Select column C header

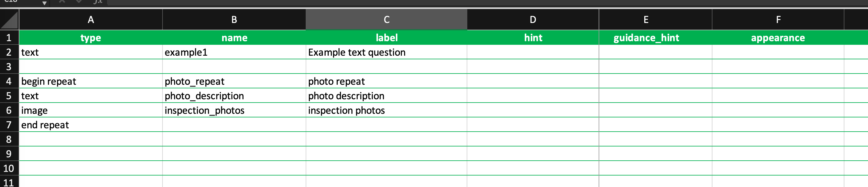(386, 20)
